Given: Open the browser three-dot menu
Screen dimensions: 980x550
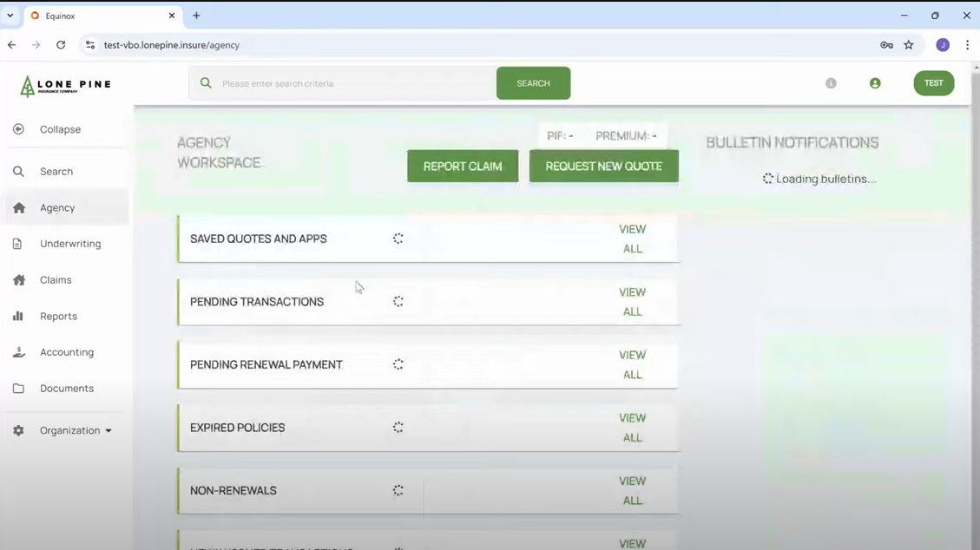Looking at the screenshot, I should coord(968,44).
